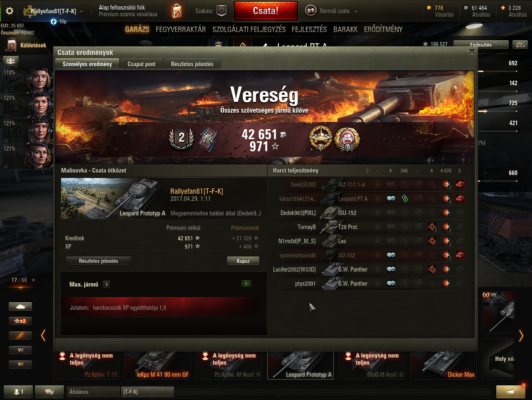532x400 pixels.
Task: Expand the Max. jármű arrow
Action: 106,284
